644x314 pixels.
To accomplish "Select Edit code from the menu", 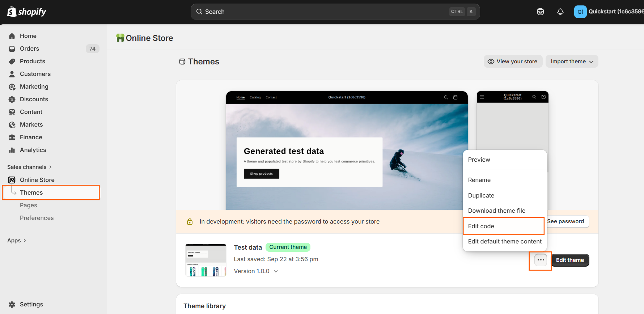I will (481, 226).
